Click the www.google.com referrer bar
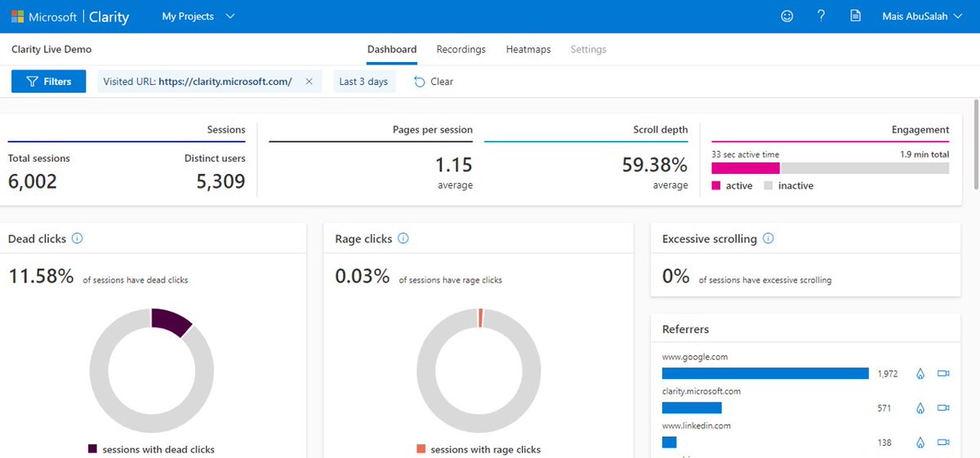The image size is (980, 458). click(x=765, y=374)
